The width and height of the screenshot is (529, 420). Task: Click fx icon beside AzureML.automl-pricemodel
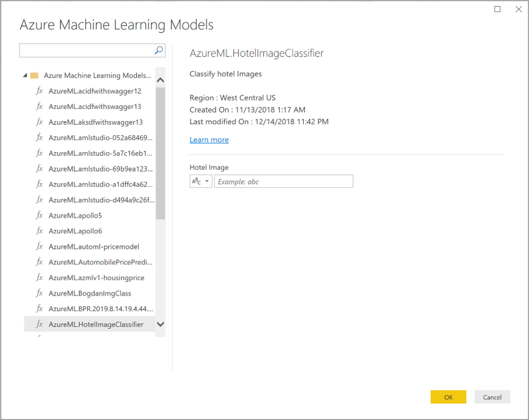40,246
